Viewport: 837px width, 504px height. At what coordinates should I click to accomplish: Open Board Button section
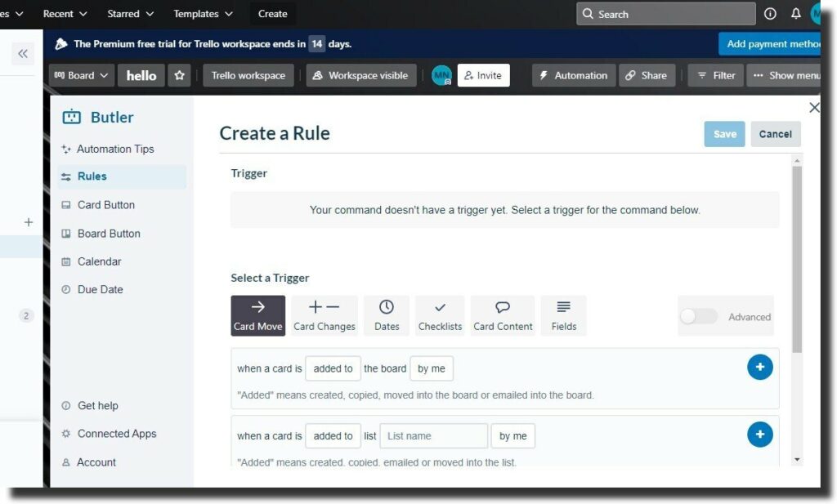pos(109,234)
